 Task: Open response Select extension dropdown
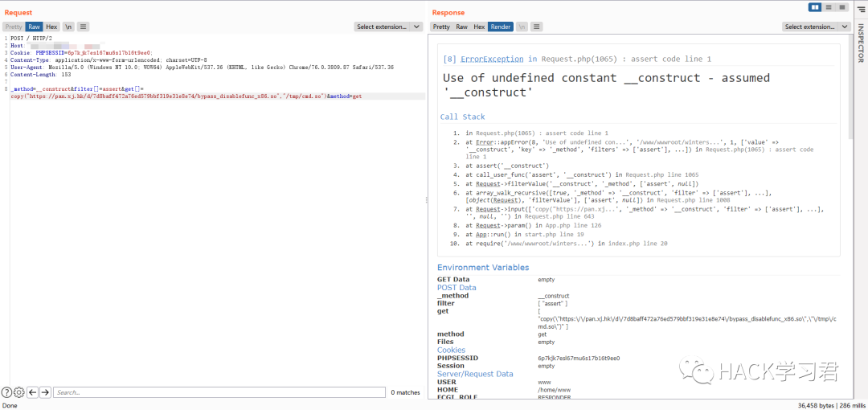(817, 27)
